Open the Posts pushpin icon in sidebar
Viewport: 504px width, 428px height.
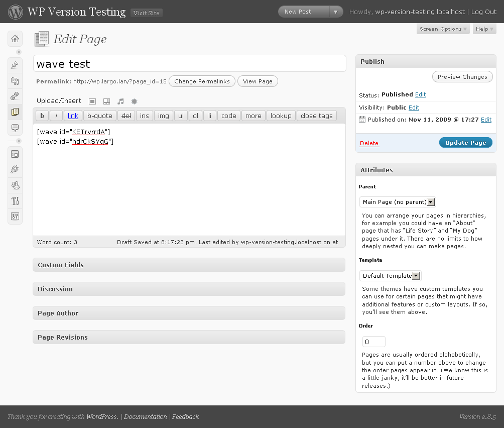point(15,65)
